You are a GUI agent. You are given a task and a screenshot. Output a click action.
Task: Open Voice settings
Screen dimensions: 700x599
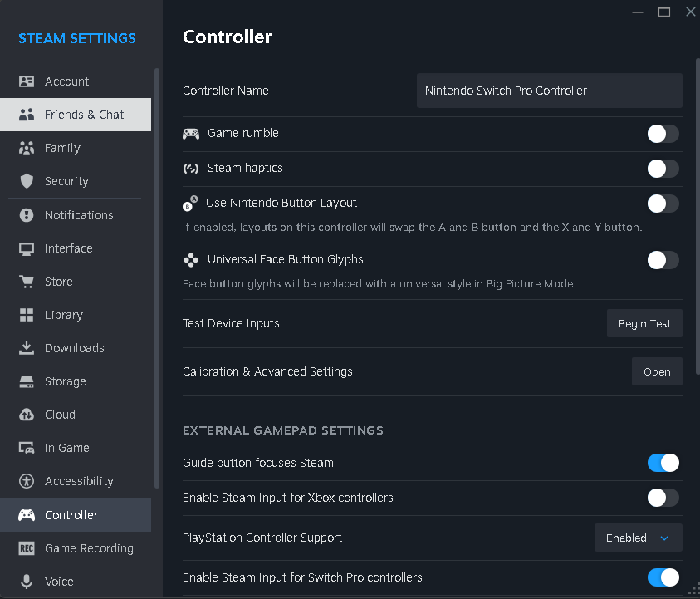(x=76, y=582)
